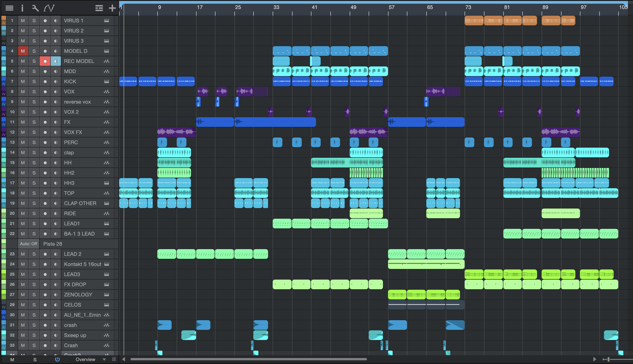
Task: Expand automation lane on Crash track
Action: tap(4, 347)
